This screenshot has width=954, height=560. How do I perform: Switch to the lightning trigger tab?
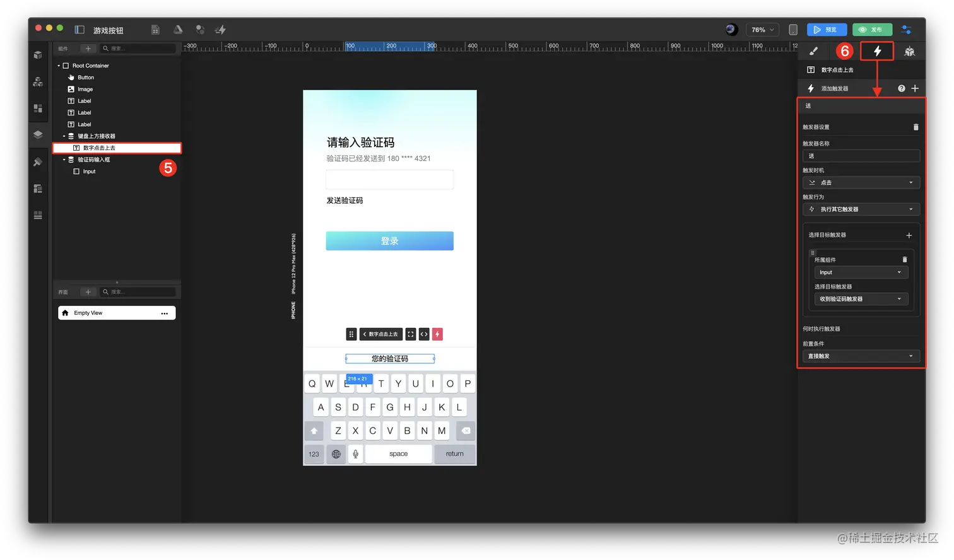(x=877, y=51)
